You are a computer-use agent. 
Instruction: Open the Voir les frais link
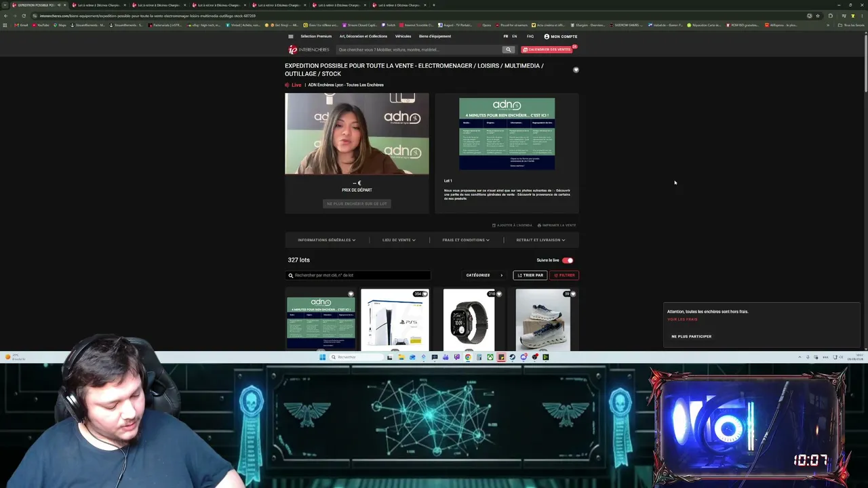[682, 319]
